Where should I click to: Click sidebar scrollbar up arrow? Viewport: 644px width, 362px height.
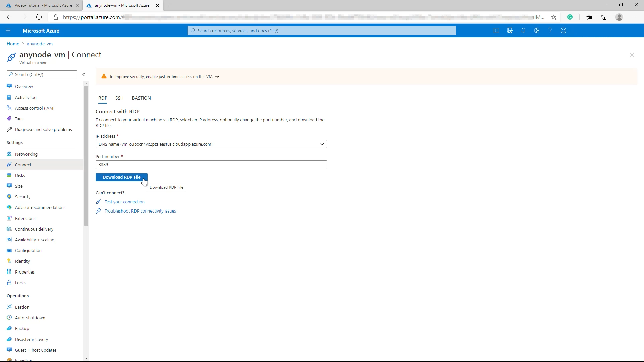coord(86,84)
